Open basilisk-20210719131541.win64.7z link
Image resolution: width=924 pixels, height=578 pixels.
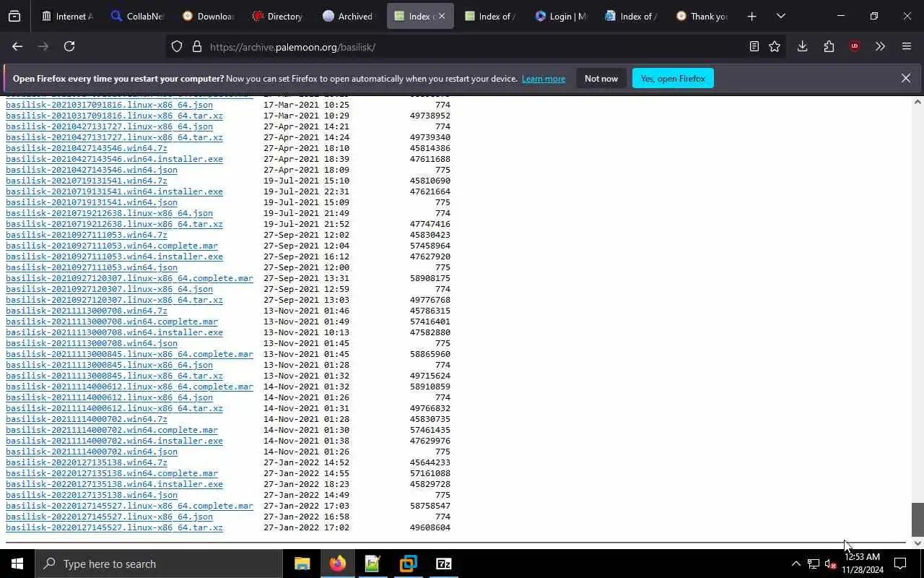[x=87, y=181]
